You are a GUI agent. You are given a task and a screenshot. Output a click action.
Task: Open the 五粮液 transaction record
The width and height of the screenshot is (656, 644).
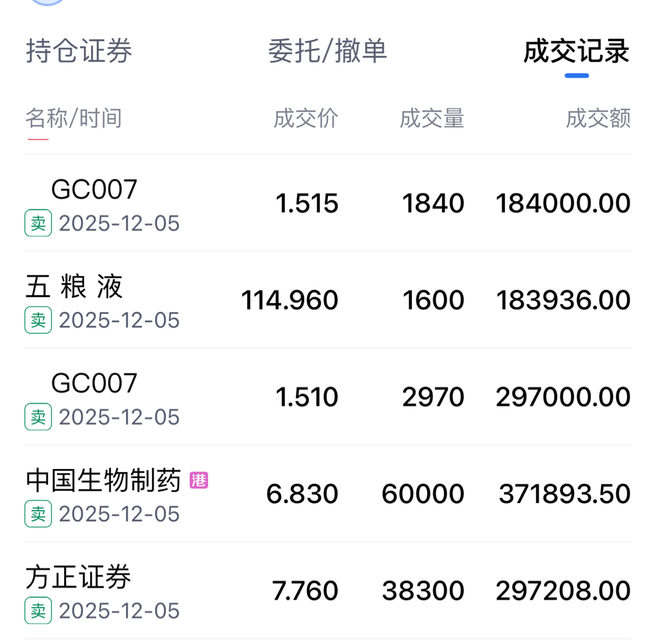pos(328,300)
